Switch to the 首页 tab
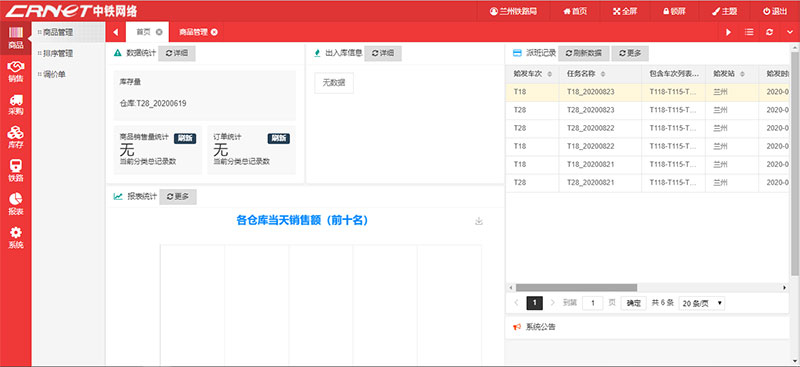 (143, 32)
